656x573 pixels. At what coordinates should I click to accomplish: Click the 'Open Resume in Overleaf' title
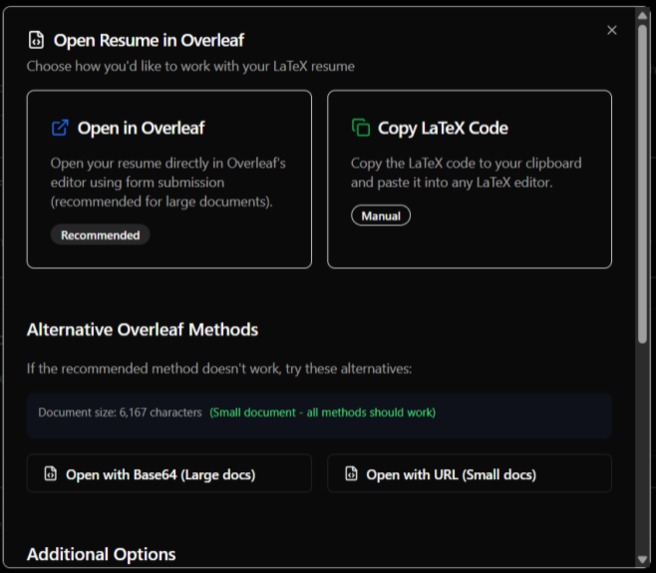click(149, 41)
